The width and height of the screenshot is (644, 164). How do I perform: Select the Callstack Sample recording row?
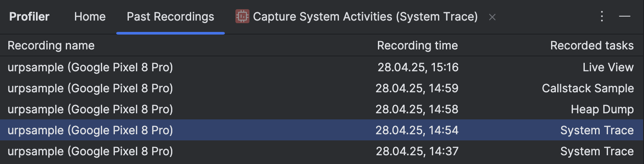tap(322, 88)
